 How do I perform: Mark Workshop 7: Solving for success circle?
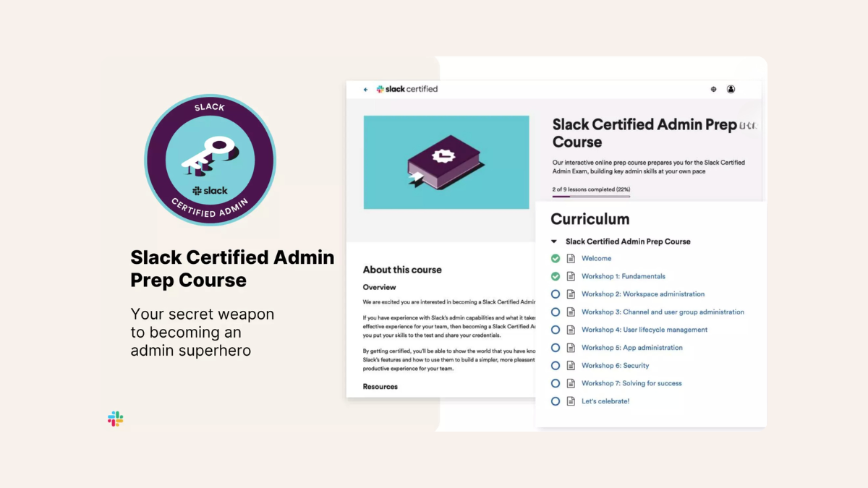click(x=556, y=383)
